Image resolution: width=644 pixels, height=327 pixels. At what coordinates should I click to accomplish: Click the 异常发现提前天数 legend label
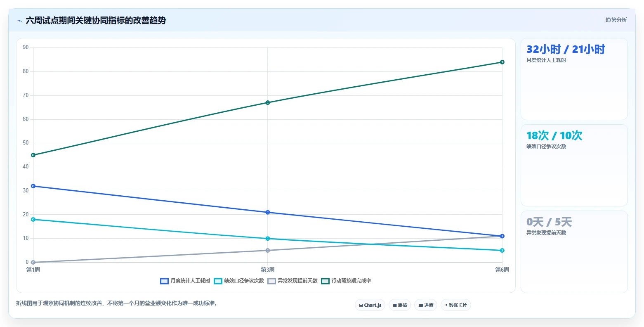tap(297, 281)
